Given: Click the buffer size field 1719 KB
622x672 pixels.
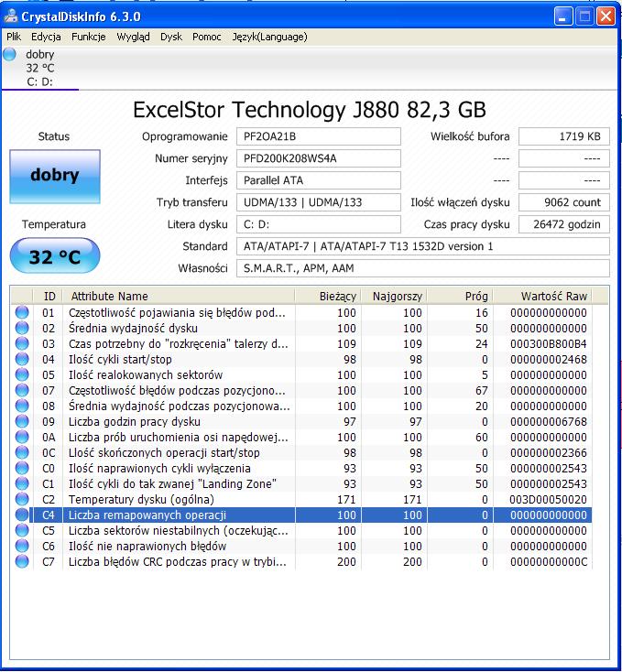Looking at the screenshot, I should 564,136.
